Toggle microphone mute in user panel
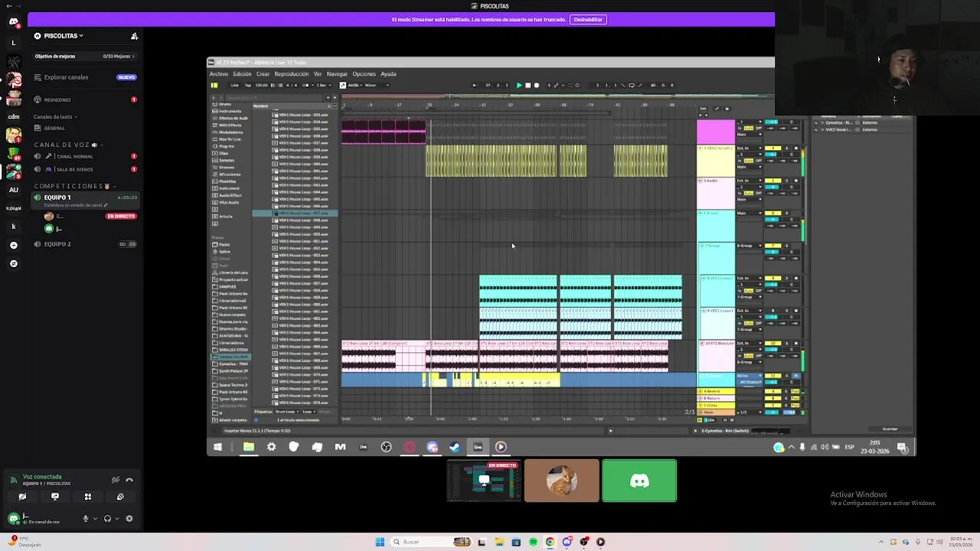This screenshot has width=980, height=551. point(86,519)
